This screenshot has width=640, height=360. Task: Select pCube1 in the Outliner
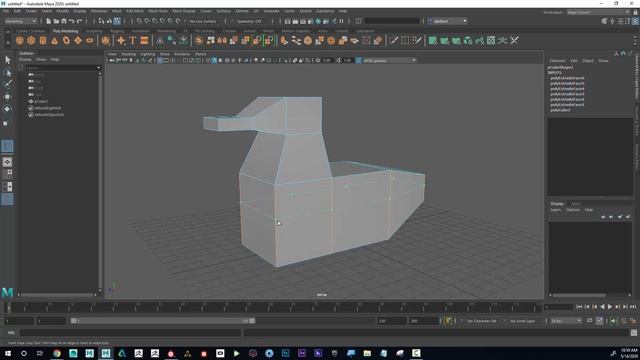(x=41, y=101)
